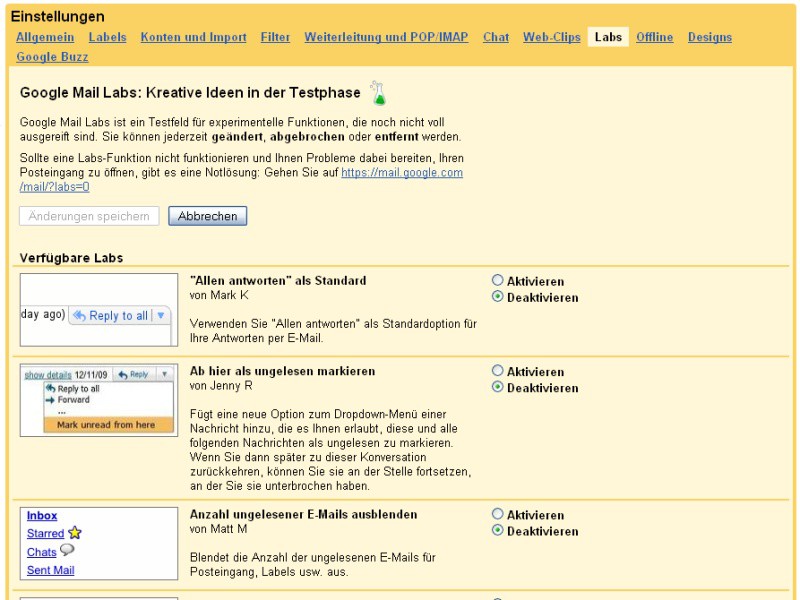
Task: Click the green Labs flask icon
Action: coord(378,93)
